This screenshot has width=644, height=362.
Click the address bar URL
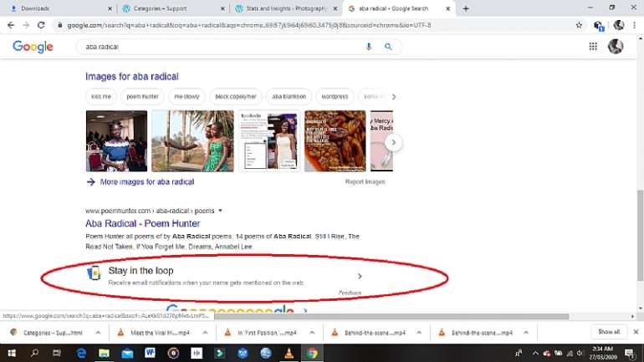pyautogui.click(x=249, y=25)
